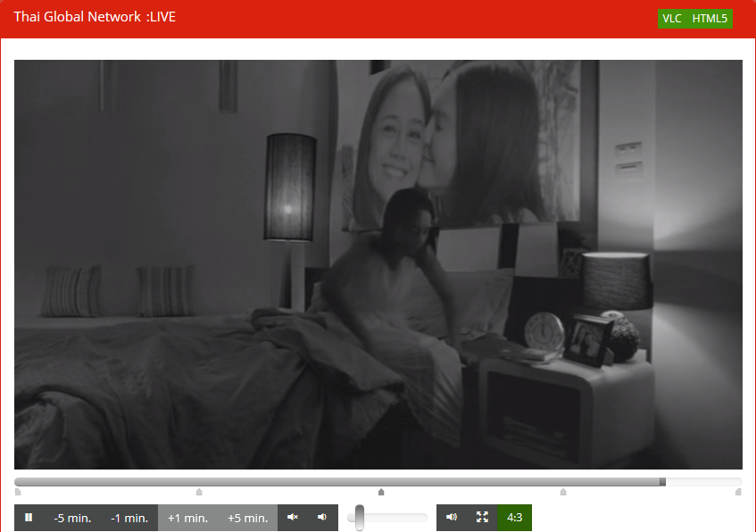Open fullscreen mode with the expand icon
This screenshot has width=756, height=532.
482,517
